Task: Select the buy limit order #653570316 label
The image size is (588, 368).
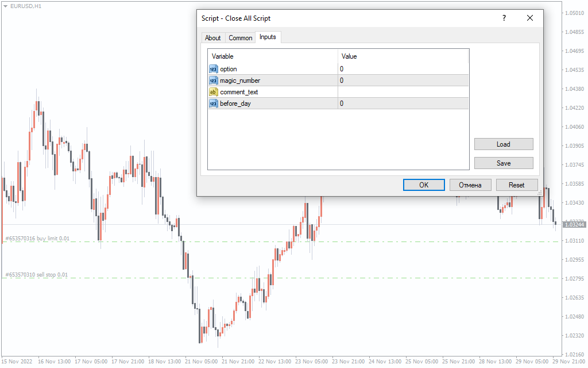Action: click(37, 238)
